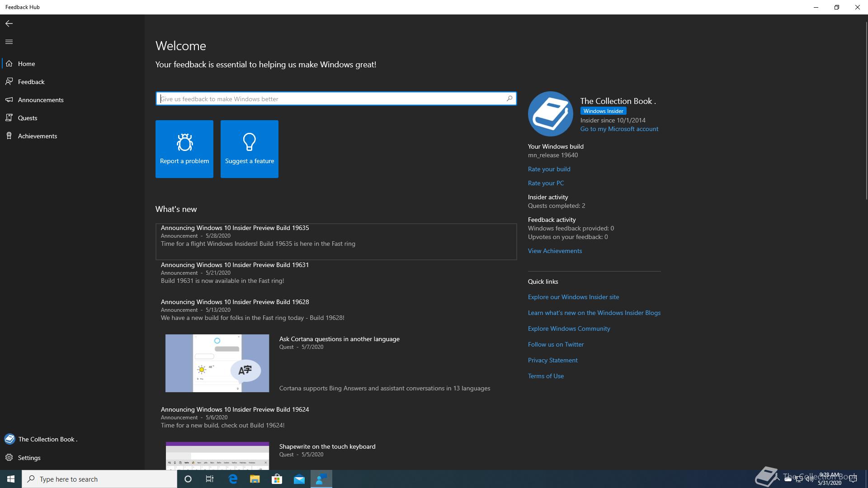868x488 pixels.
Task: Open the Windows Start menu
Action: pos(11,479)
